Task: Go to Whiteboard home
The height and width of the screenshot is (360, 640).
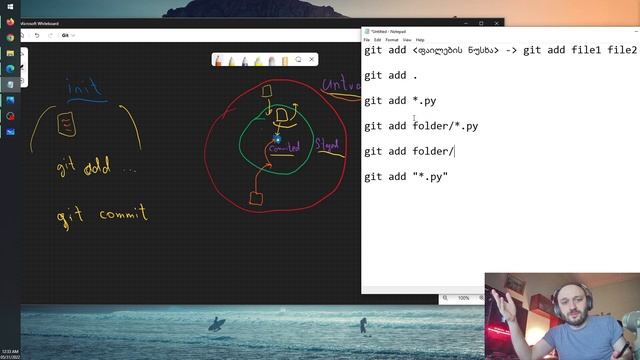Action: pyautogui.click(x=23, y=36)
